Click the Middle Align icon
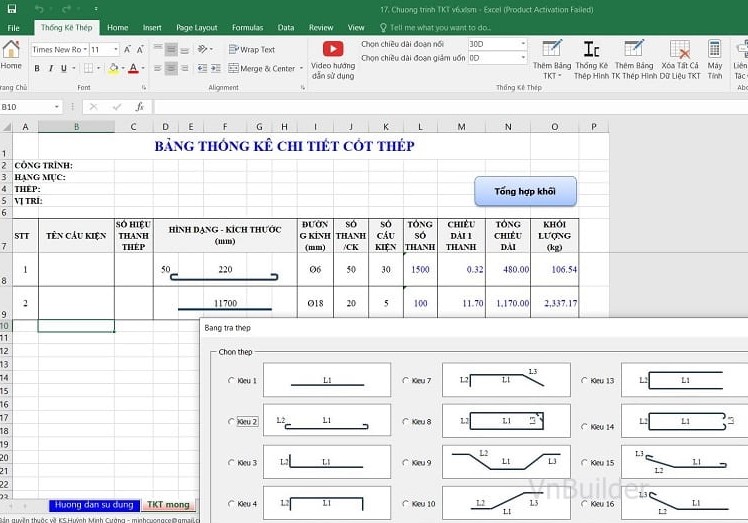748x523 pixels. 171,49
